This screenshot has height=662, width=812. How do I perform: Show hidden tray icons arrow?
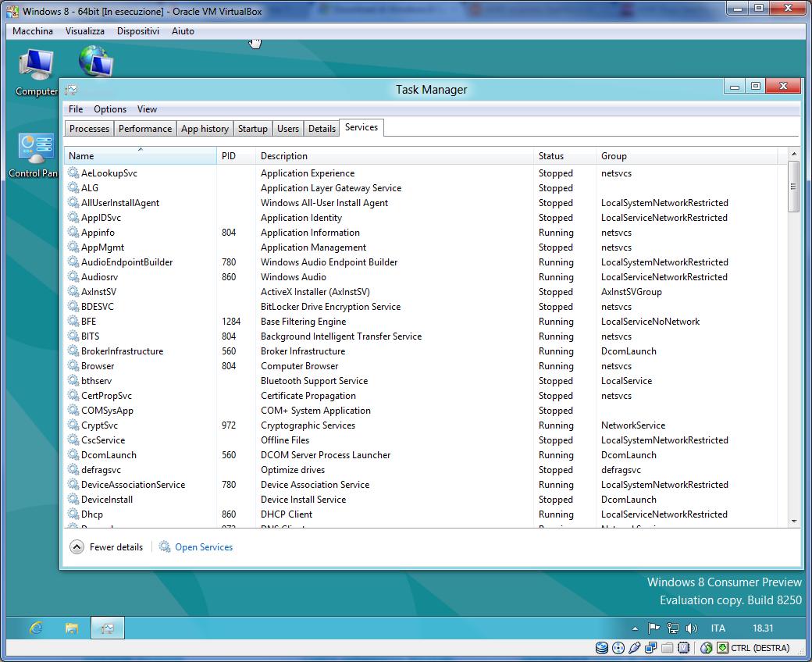coord(635,629)
